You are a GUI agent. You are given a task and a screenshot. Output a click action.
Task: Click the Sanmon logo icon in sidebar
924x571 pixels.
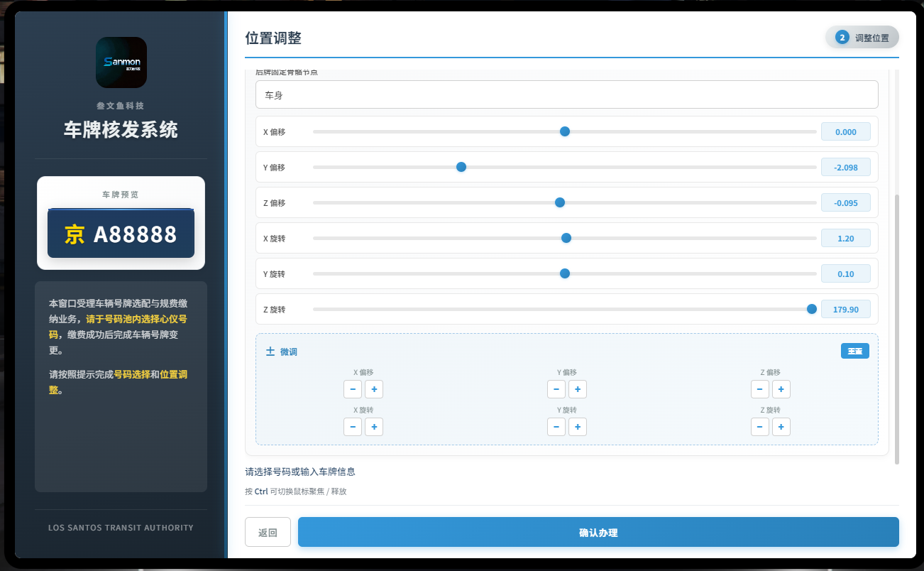(x=121, y=62)
